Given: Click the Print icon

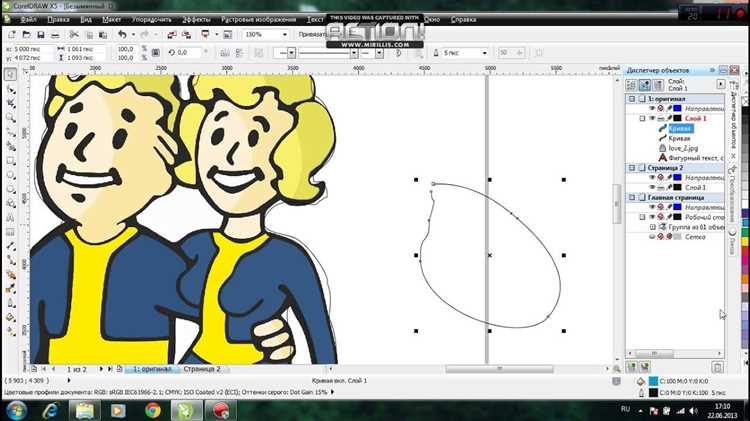Looking at the screenshot, I should (55, 35).
